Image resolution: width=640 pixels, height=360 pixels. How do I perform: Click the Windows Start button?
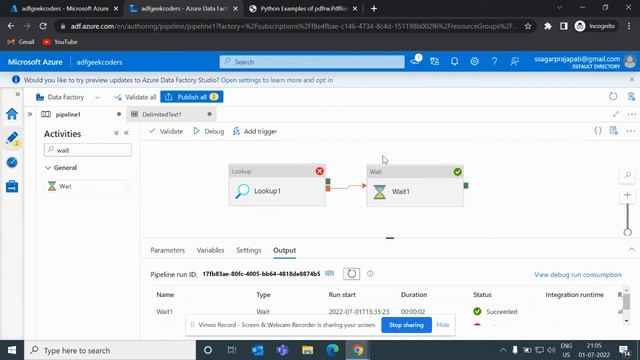pos(12,350)
